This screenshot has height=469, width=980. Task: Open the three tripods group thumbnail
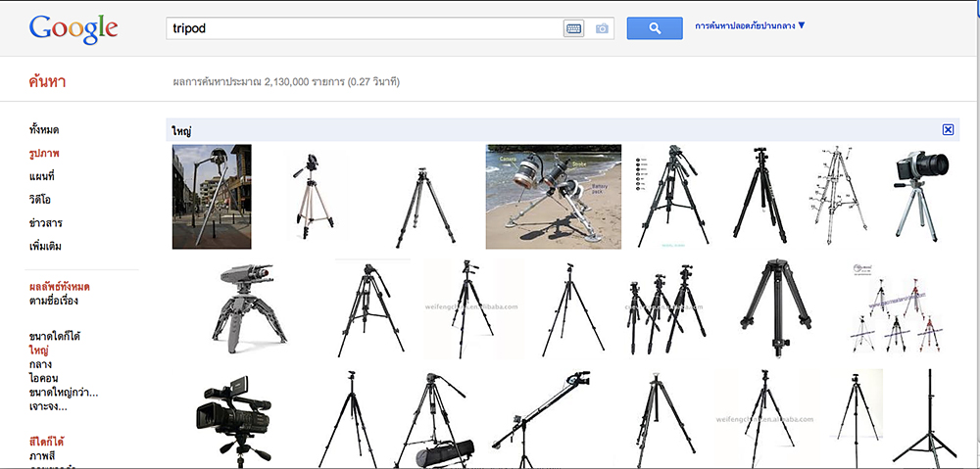click(666, 309)
